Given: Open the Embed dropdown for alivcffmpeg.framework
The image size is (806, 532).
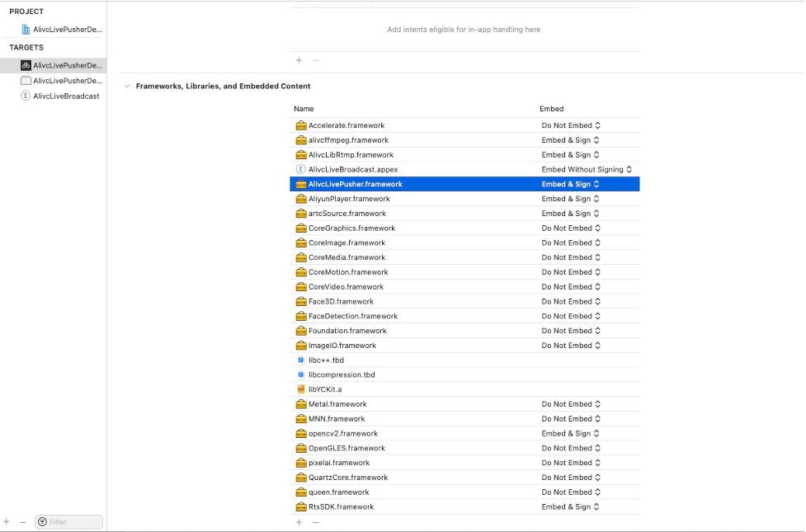Looking at the screenshot, I should pyautogui.click(x=571, y=140).
